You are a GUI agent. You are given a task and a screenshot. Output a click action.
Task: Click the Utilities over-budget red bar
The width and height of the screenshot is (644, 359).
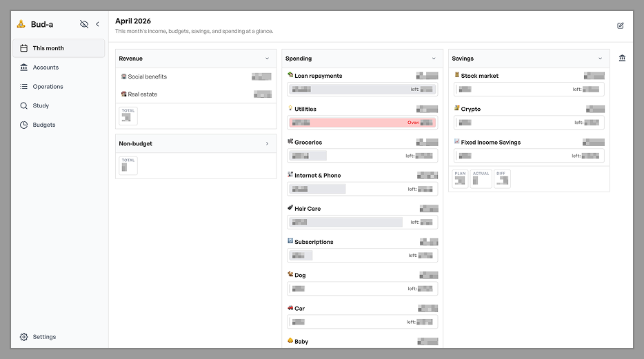[363, 123]
